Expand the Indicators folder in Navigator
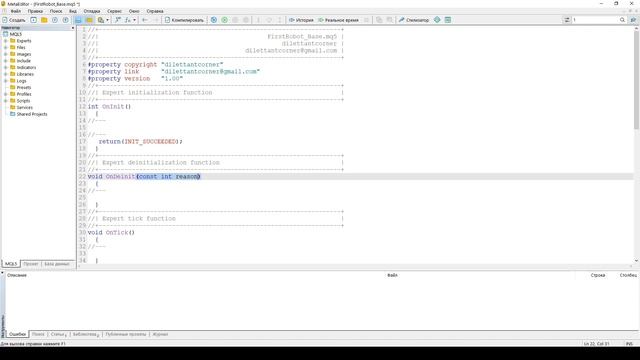Screen dimensions: 640x360 (6, 67)
